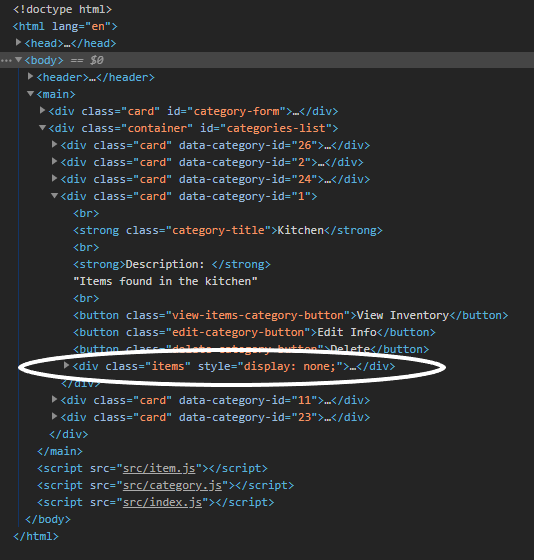Select the selected body == $0 row
The image size is (534, 560).
(x=267, y=60)
